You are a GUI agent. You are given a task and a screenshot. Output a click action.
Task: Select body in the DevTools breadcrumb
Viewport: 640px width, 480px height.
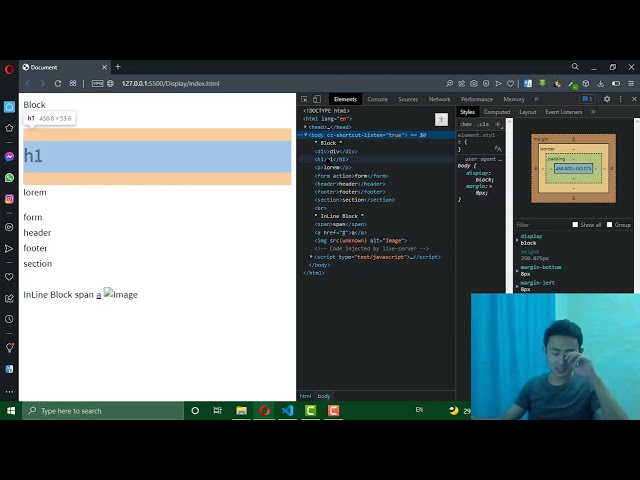324,396
